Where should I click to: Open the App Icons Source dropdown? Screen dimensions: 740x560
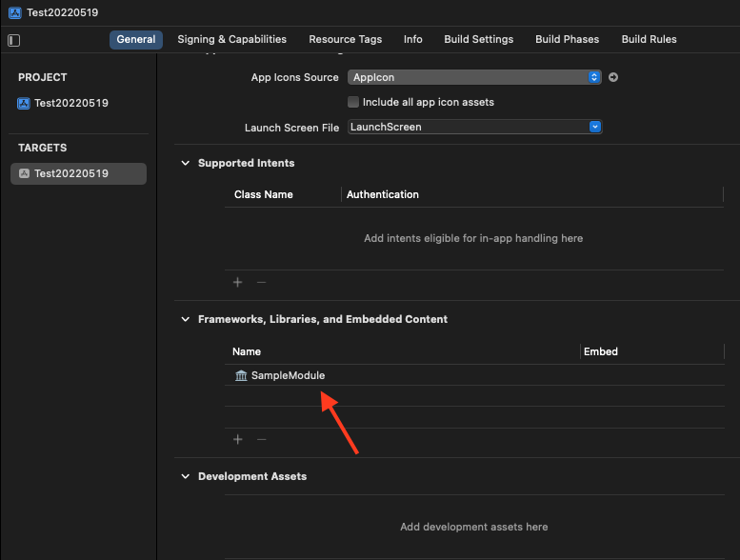tap(474, 77)
